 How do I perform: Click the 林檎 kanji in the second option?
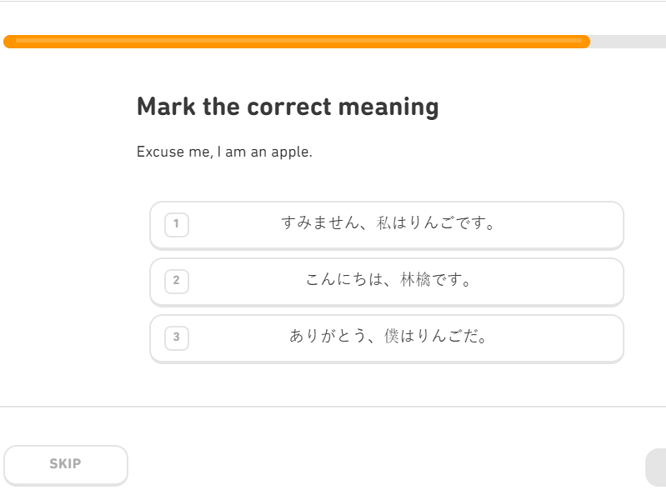[x=415, y=281]
